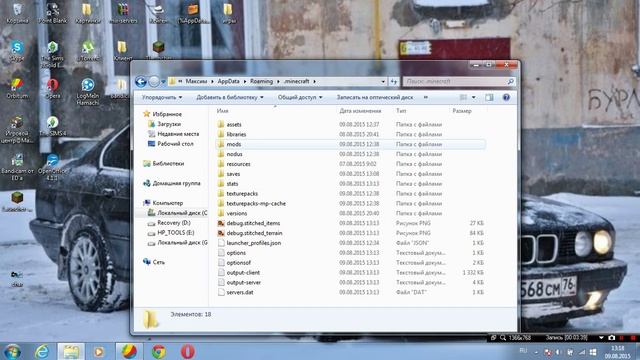Open the view options dropdown arrow
This screenshot has height=360, width=640.
tap(473, 98)
